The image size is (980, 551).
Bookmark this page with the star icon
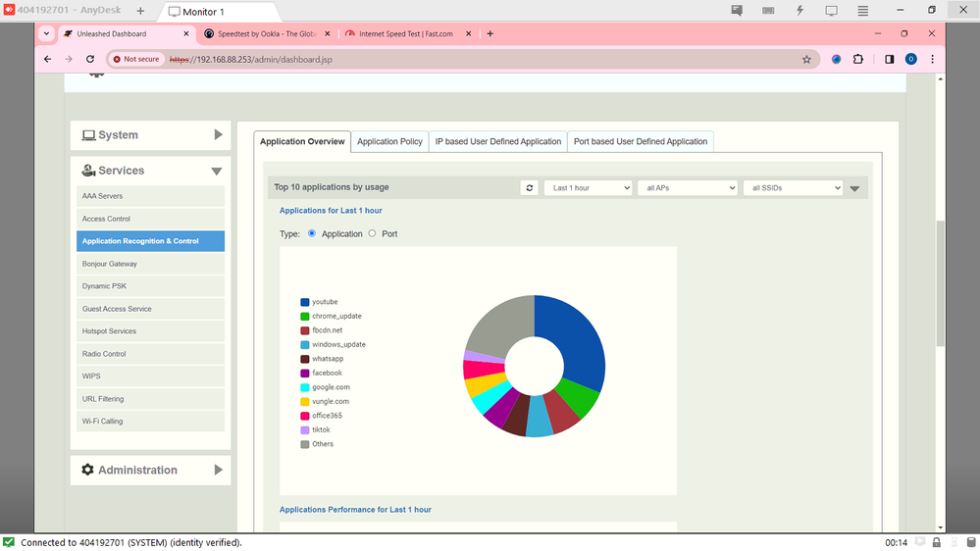pyautogui.click(x=806, y=59)
